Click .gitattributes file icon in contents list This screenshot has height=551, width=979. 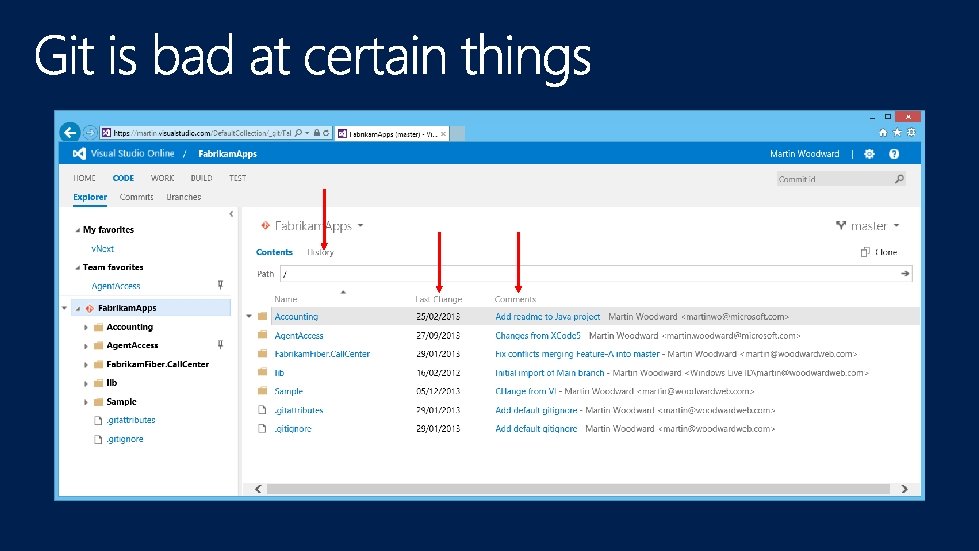263,410
